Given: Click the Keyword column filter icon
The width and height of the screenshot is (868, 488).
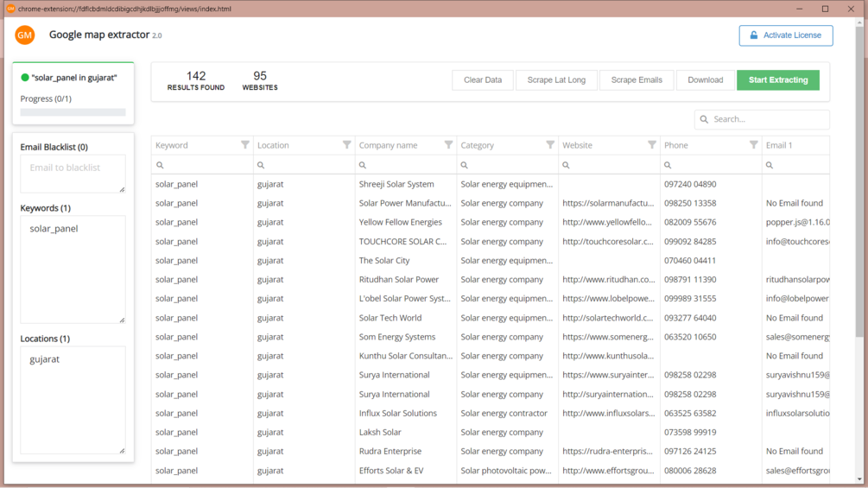Looking at the screenshot, I should point(244,145).
